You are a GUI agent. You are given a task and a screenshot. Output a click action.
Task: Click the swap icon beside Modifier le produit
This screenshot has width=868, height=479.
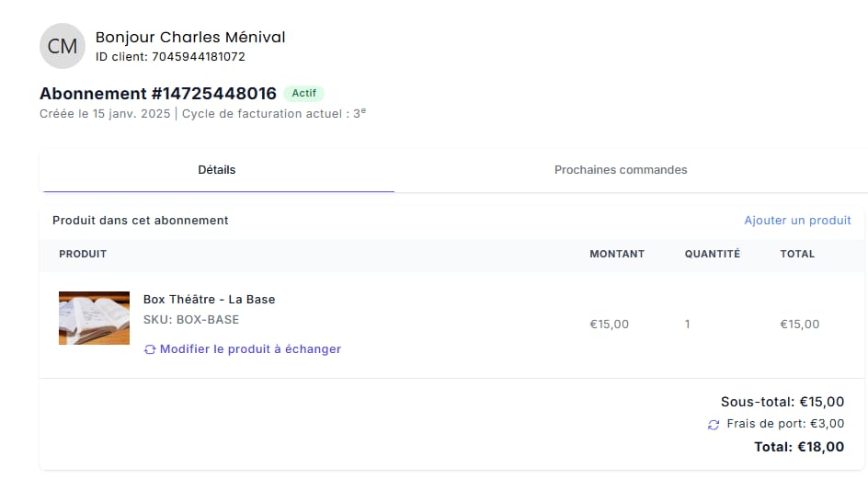pyautogui.click(x=150, y=349)
